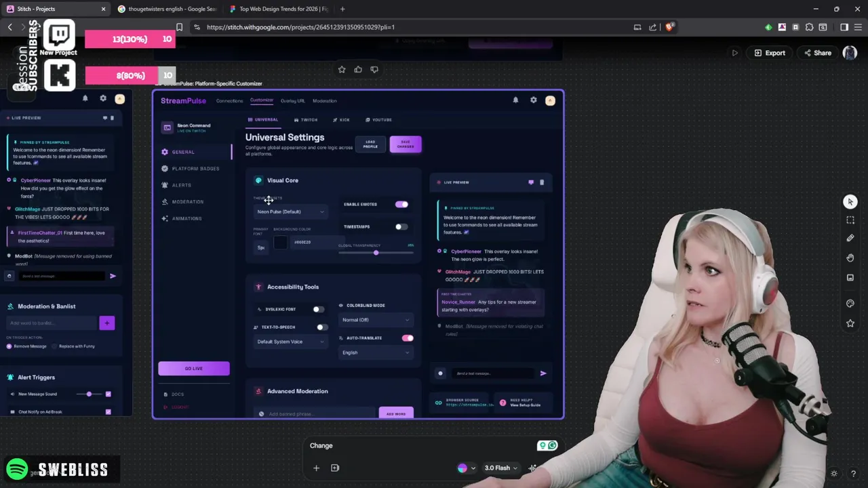The image size is (868, 488).
Task: Click send arrow in main live preview
Action: pyautogui.click(x=543, y=373)
